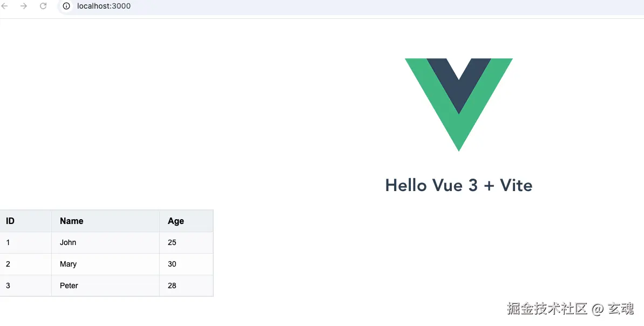Image resolution: width=644 pixels, height=326 pixels.
Task: Click age cell showing 25
Action: [172, 242]
